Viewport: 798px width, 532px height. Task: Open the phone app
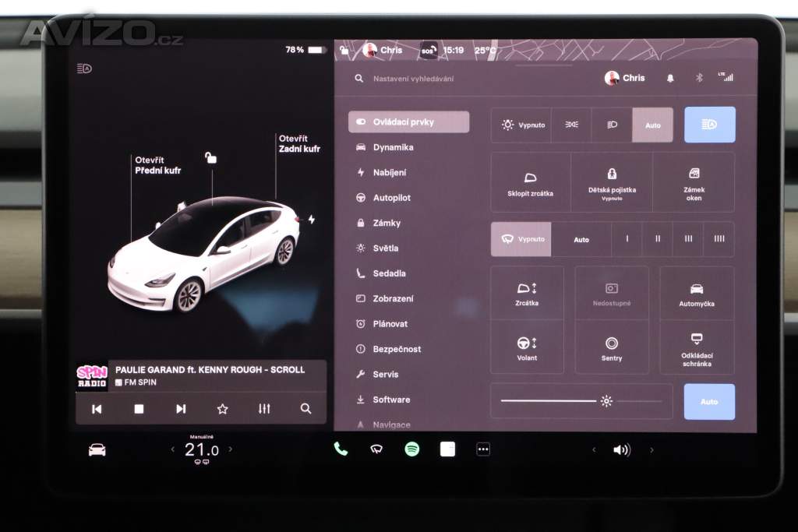(341, 449)
